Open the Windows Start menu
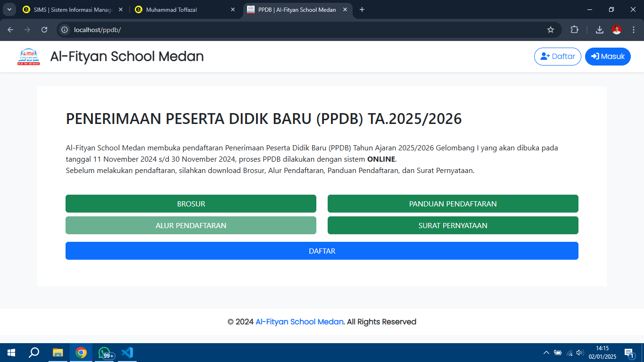 10,352
